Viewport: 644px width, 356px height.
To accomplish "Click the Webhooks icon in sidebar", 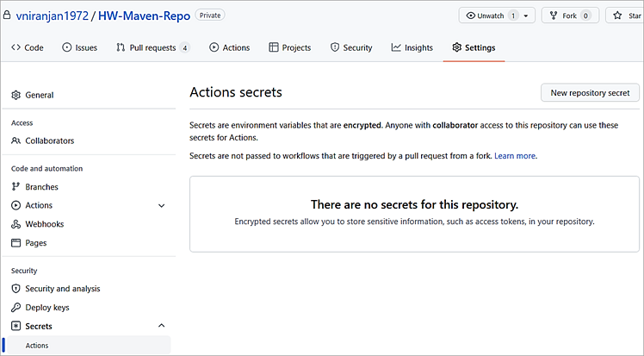I will tap(16, 224).
